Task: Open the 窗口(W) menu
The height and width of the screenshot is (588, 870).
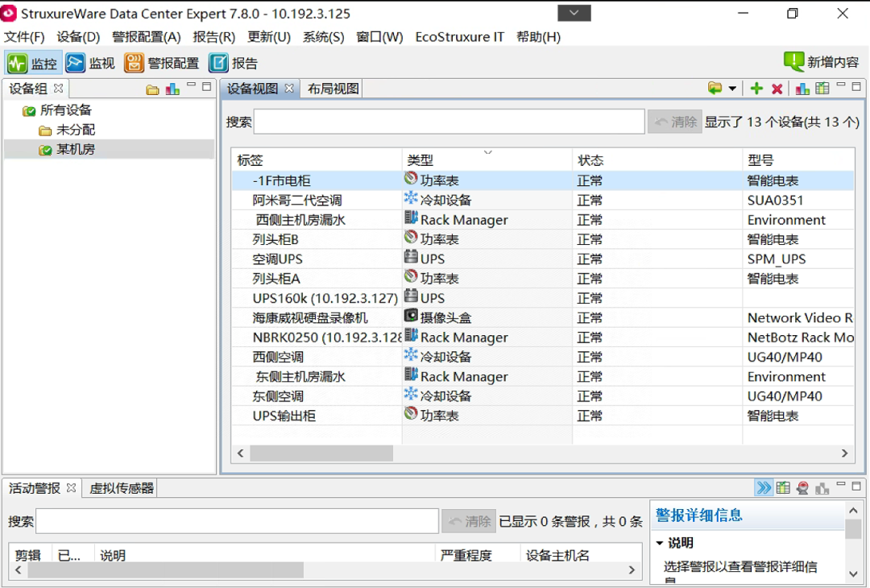Action: pyautogui.click(x=379, y=37)
